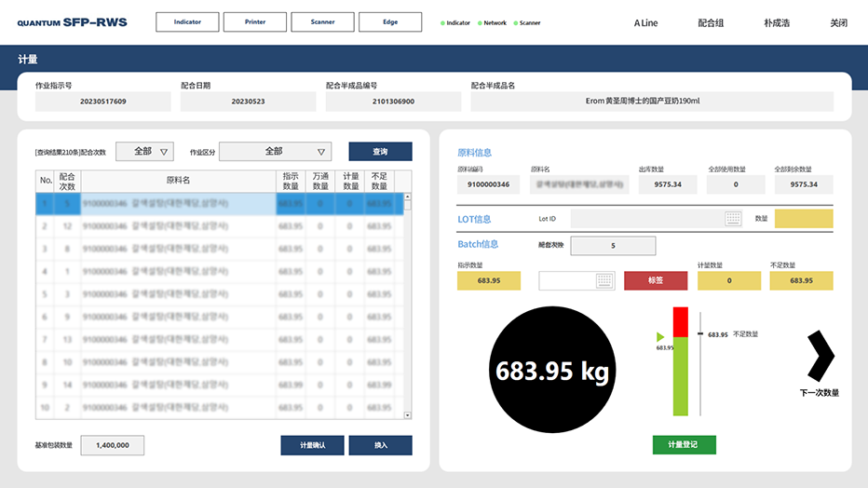Expand the 配合次数 dropdown
Screen dimensions: 868x488
(144, 152)
